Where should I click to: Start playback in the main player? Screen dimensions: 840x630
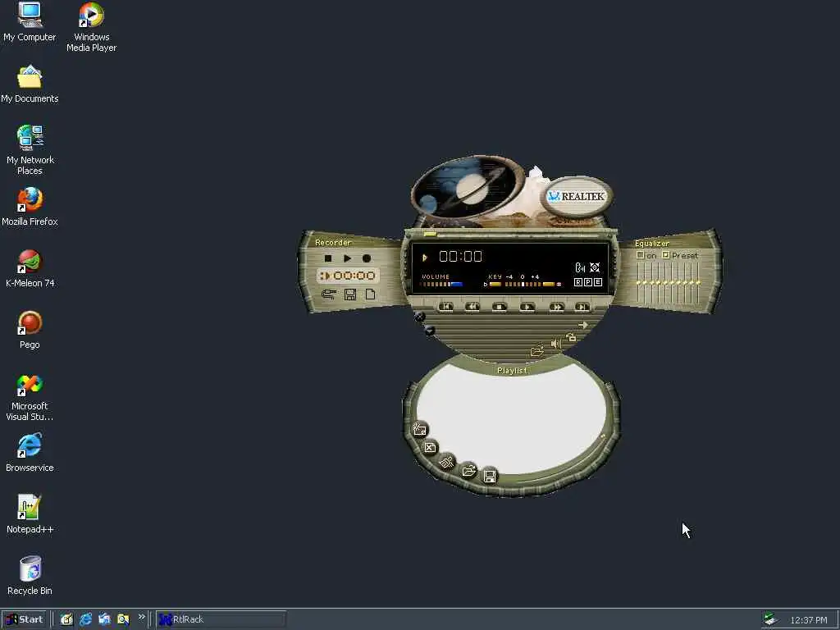click(527, 307)
